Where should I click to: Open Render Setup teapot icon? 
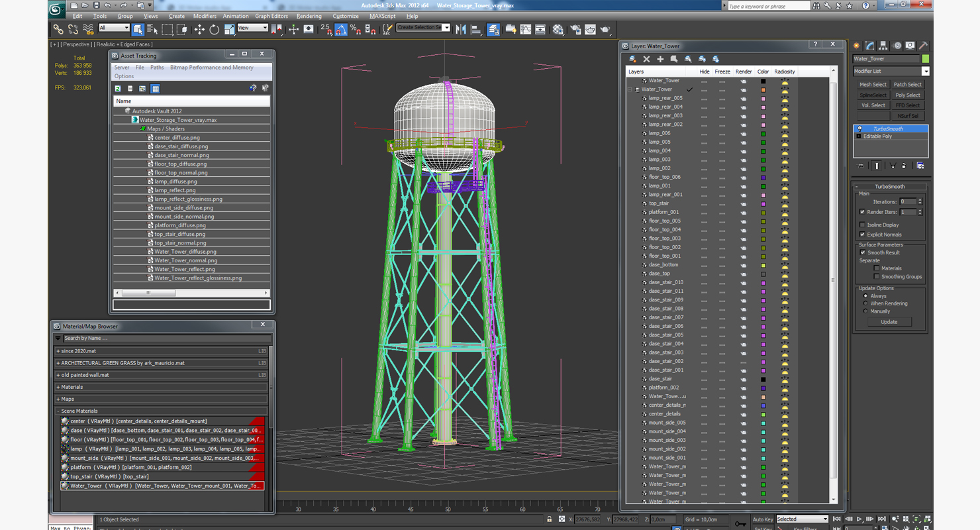tap(575, 30)
